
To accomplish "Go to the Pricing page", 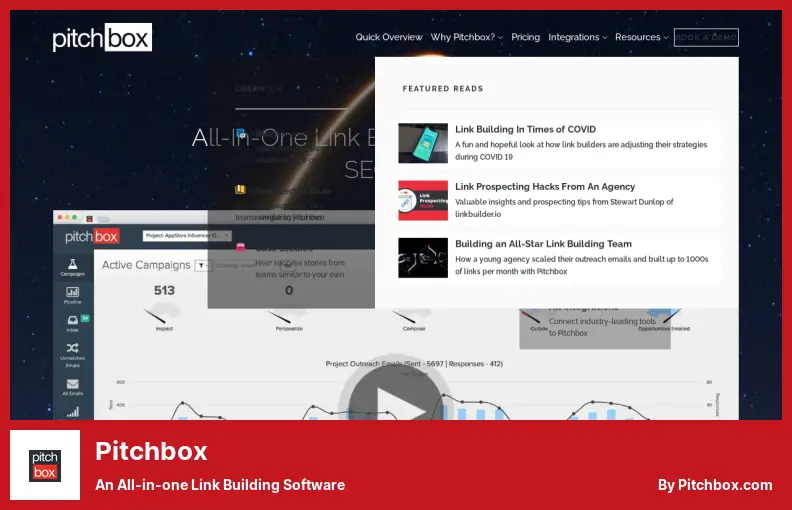I will (x=525, y=37).
